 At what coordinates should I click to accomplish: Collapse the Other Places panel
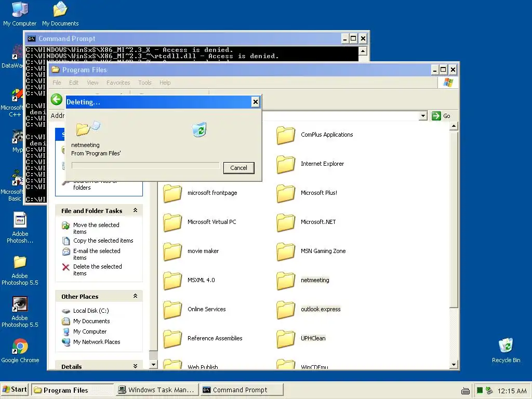click(136, 296)
